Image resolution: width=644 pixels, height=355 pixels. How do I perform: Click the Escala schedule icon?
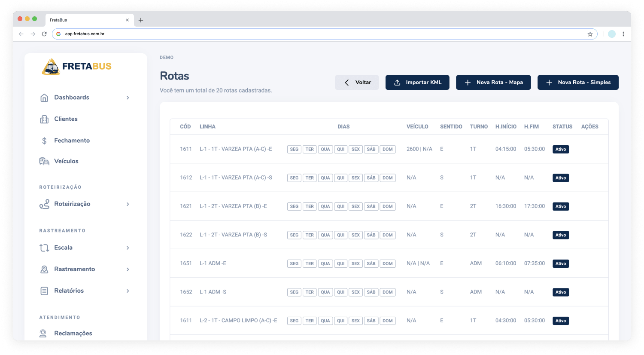(x=44, y=247)
